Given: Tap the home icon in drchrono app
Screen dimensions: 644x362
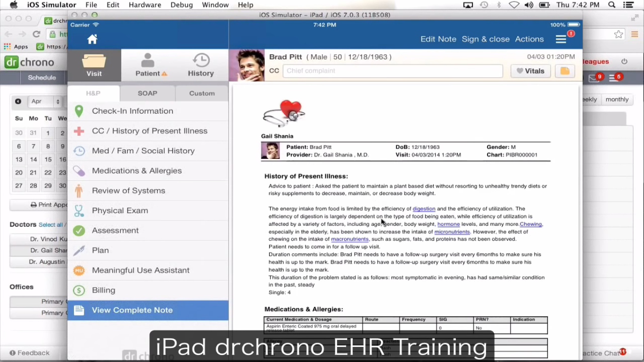Looking at the screenshot, I should point(92,39).
